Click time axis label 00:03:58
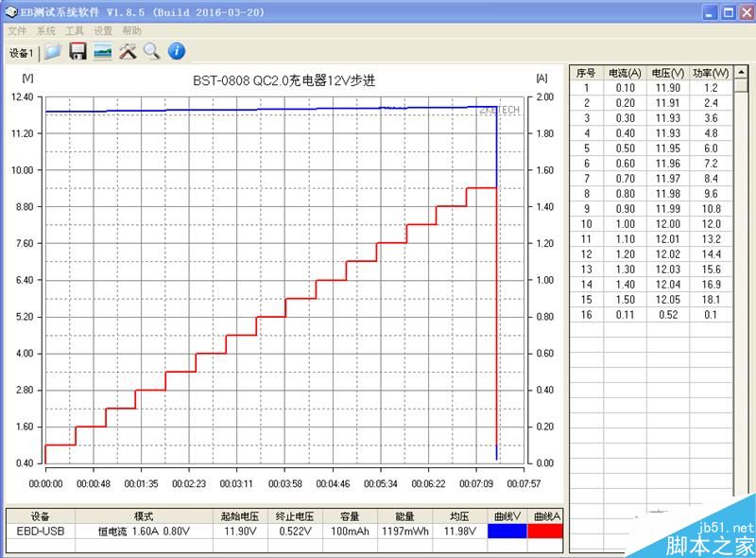Image resolution: width=756 pixels, height=558 pixels. click(285, 483)
